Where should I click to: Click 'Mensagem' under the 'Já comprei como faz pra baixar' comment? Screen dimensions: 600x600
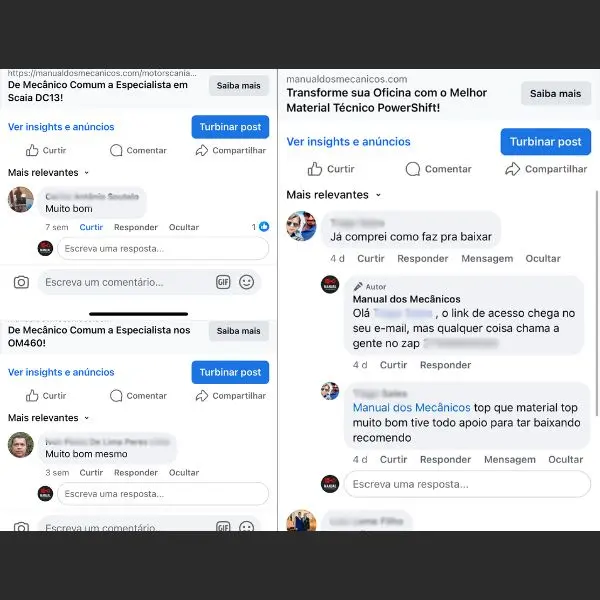point(487,259)
